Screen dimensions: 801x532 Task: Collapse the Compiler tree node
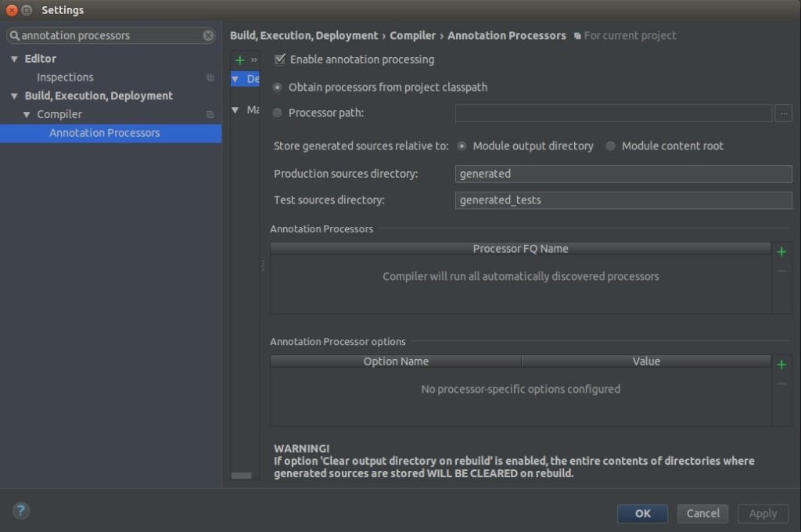coord(25,113)
